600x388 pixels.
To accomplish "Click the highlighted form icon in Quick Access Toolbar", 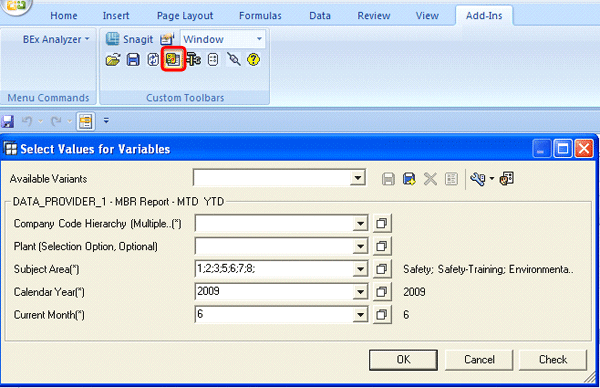I will click(85, 122).
